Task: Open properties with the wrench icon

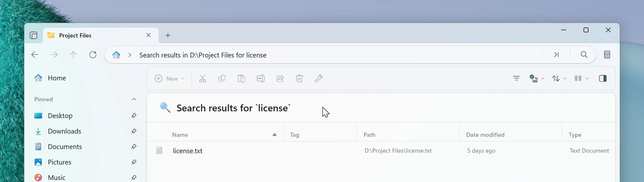Action: [319, 78]
